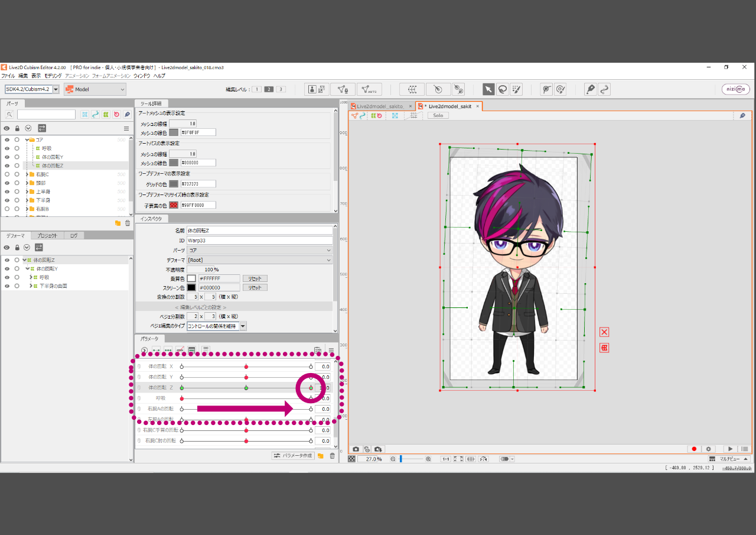Expand 呼吸 in the deformer tree
The width and height of the screenshot is (756, 535).
(31, 277)
